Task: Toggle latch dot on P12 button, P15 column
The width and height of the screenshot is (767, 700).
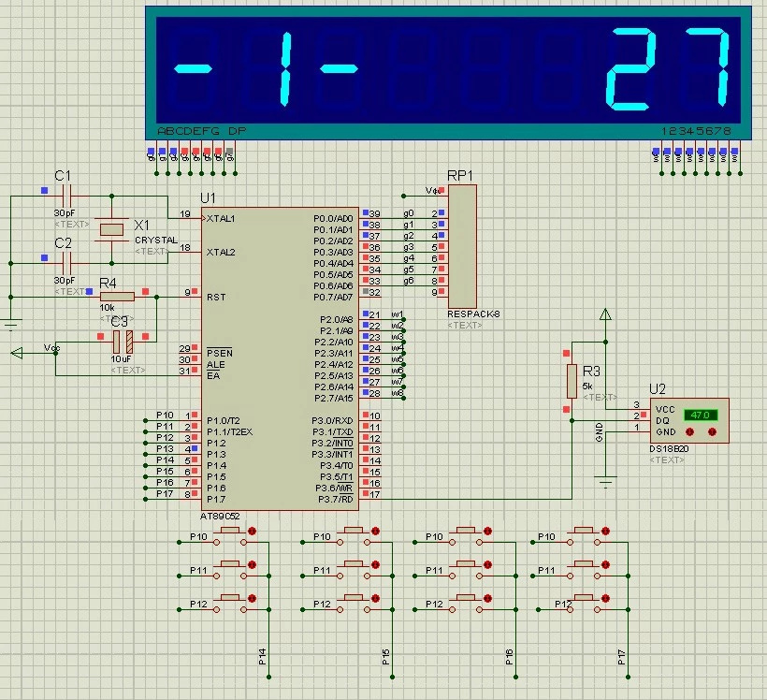Action: coord(375,599)
